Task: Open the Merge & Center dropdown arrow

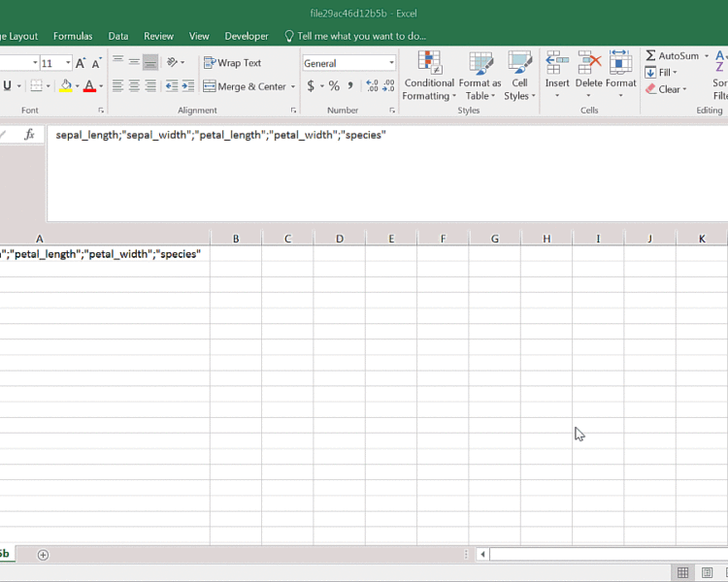Action: click(293, 86)
